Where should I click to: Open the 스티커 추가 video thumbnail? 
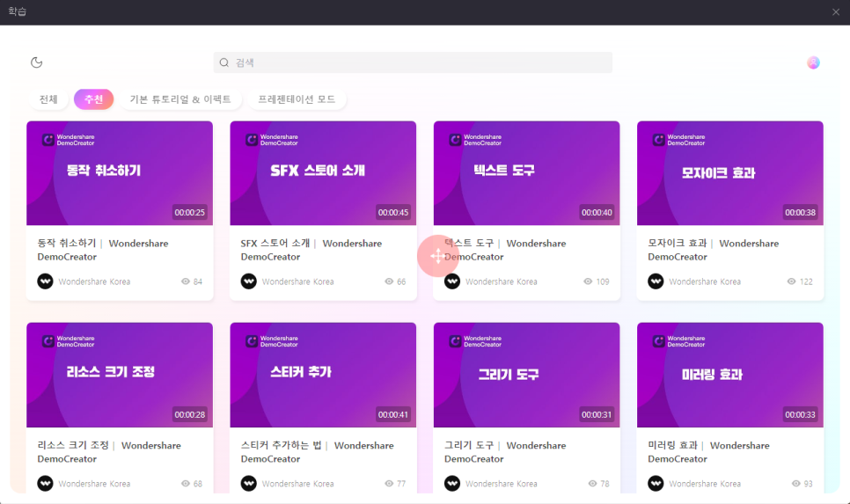[x=323, y=375]
